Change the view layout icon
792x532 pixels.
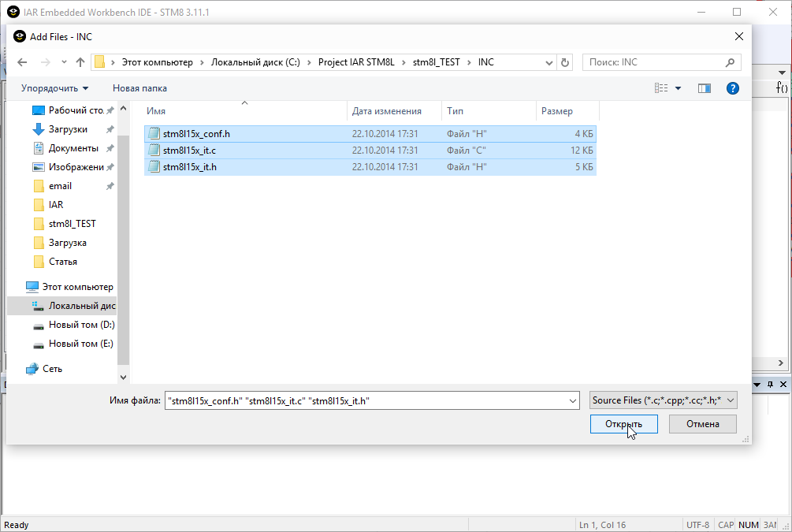coord(661,88)
